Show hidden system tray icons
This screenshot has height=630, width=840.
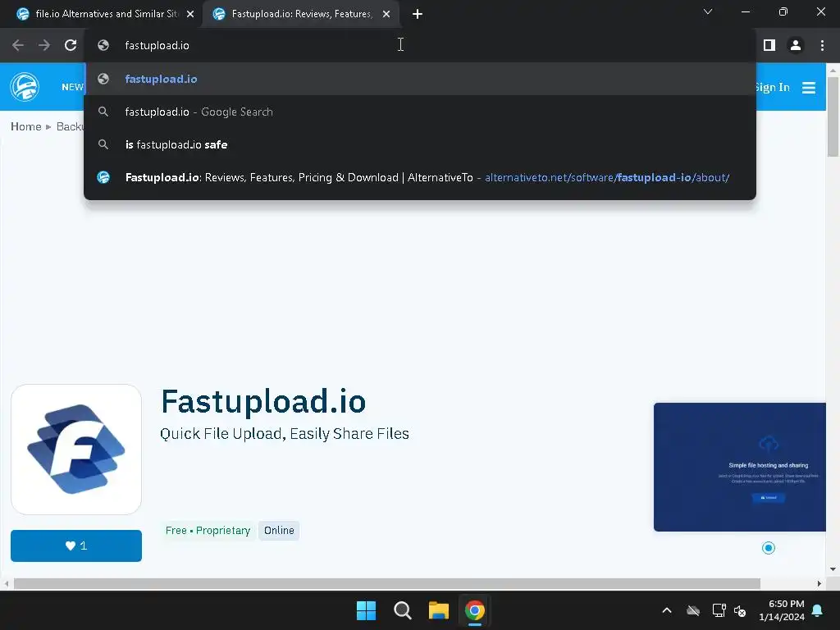point(667,610)
